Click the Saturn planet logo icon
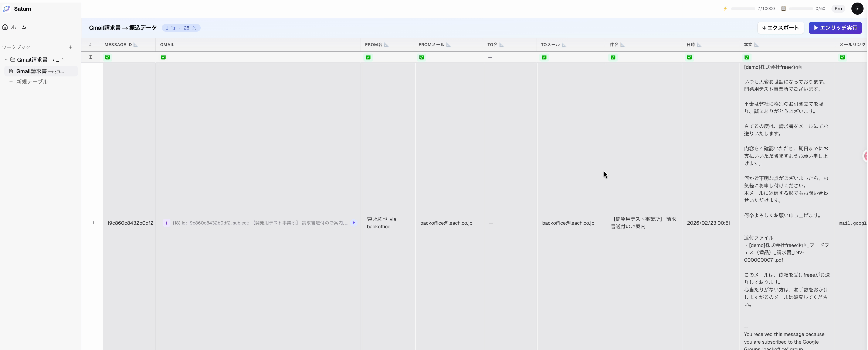This screenshot has width=868, height=350. tap(6, 9)
